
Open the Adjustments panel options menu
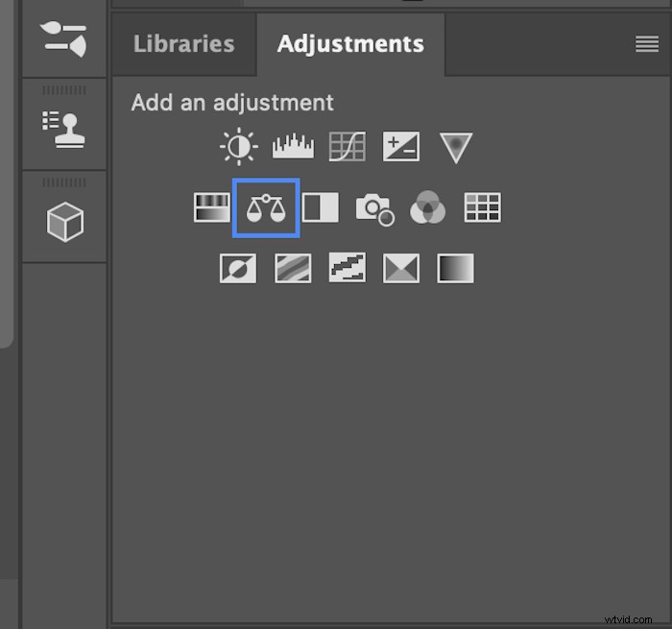click(x=647, y=44)
